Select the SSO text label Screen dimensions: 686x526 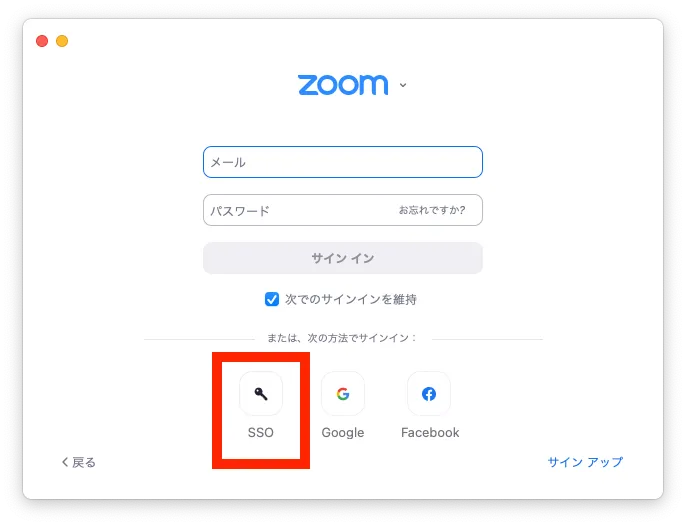coord(261,432)
